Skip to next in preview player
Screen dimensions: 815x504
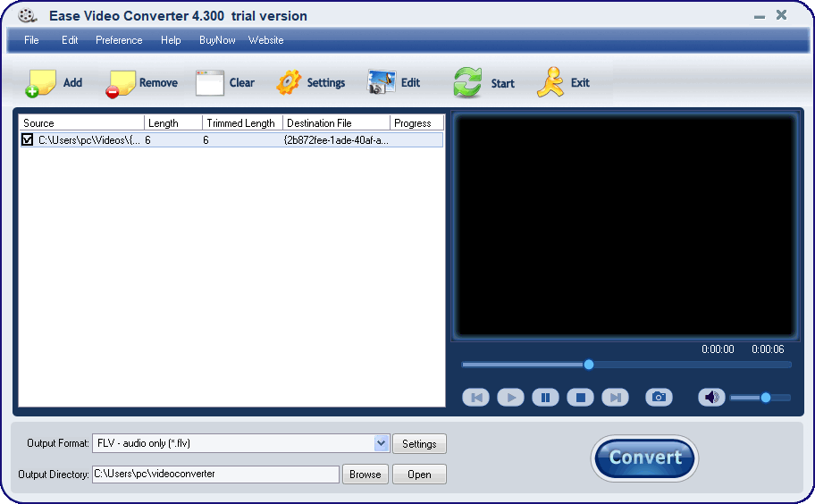615,398
